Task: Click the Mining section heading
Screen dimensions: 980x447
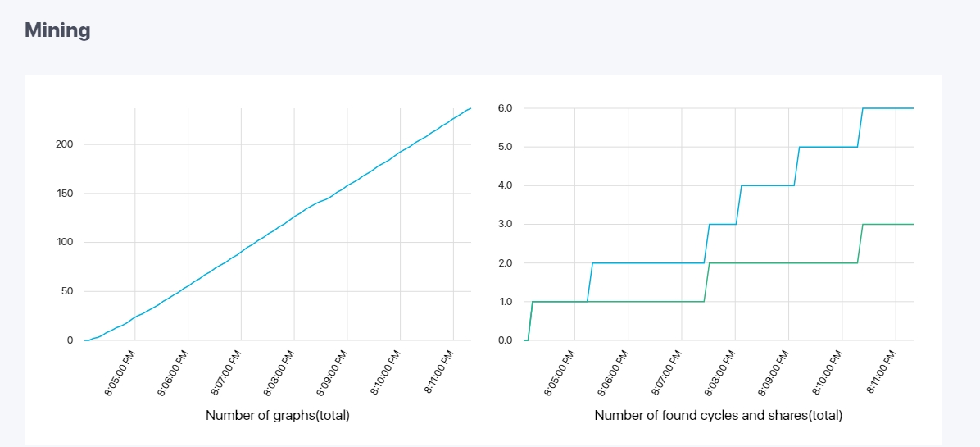Action: pos(57,30)
